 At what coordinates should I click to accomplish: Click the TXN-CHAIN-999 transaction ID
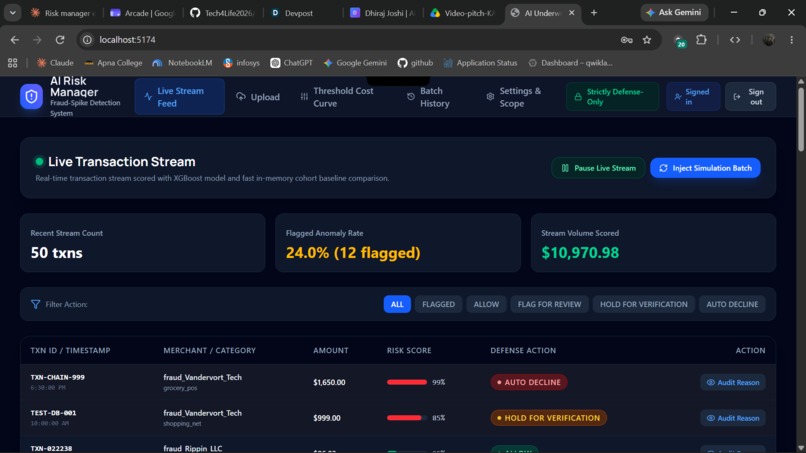[58, 377]
